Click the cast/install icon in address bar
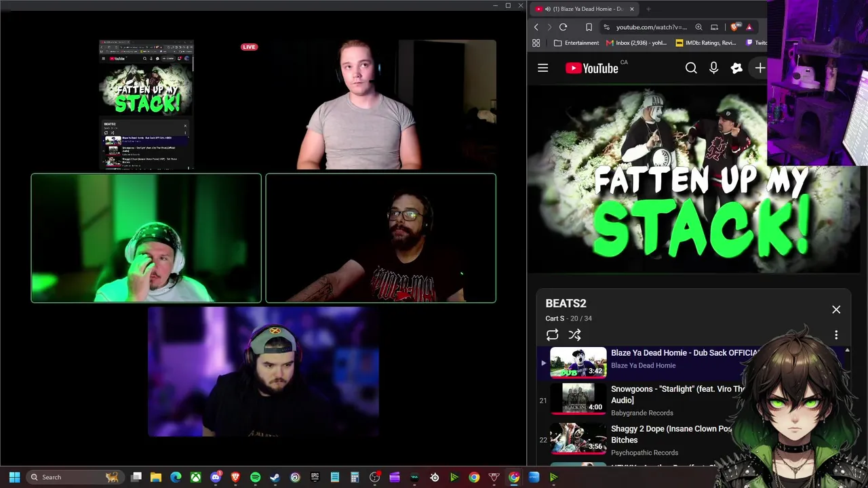Image resolution: width=868 pixels, height=488 pixels. 714,27
